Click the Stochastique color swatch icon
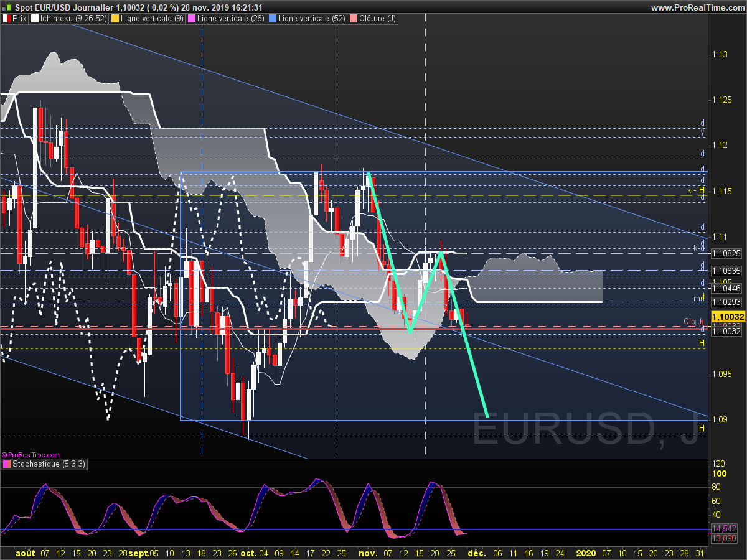 pyautogui.click(x=7, y=464)
